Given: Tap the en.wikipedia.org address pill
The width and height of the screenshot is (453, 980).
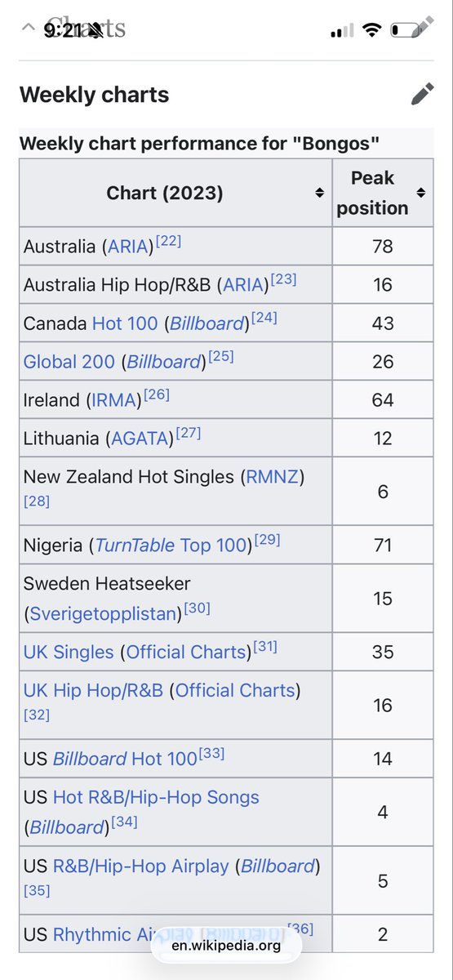Looking at the screenshot, I should [226, 946].
